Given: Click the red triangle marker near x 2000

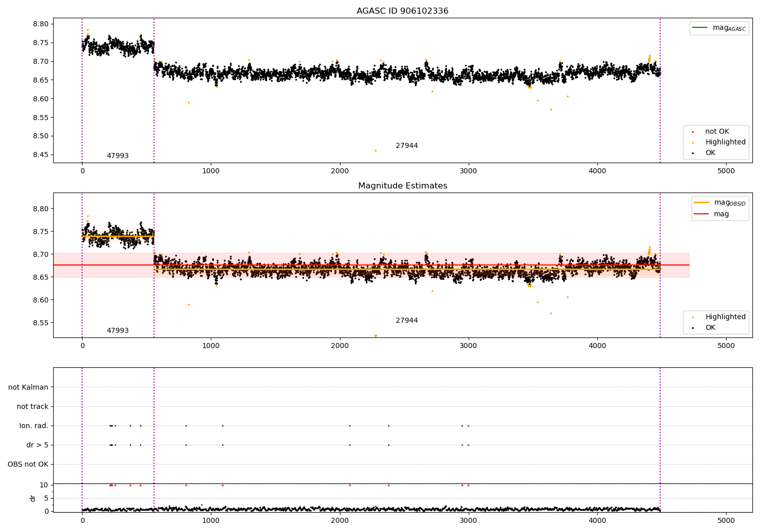Looking at the screenshot, I should pyautogui.click(x=350, y=485).
